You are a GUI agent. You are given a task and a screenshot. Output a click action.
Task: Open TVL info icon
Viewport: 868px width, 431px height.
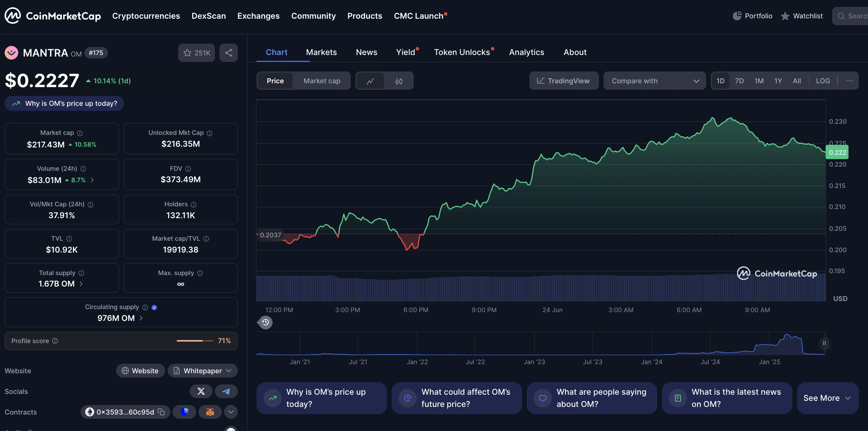pyautogui.click(x=69, y=239)
